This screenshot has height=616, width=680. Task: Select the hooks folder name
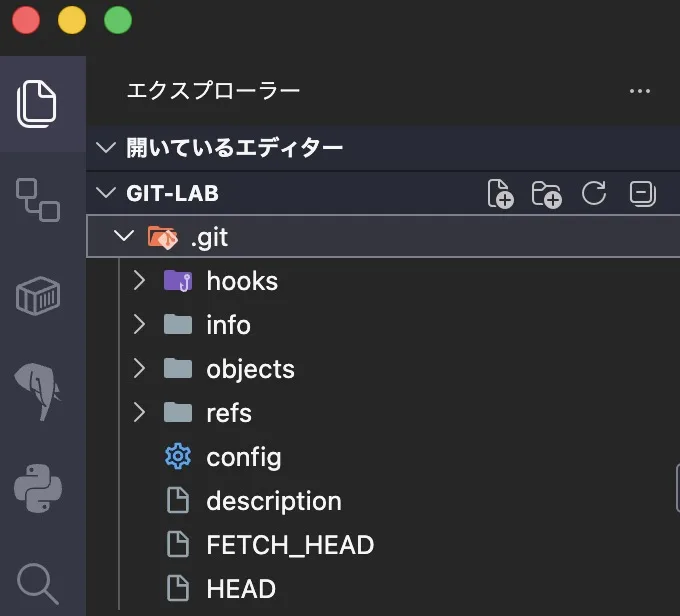pyautogui.click(x=242, y=281)
